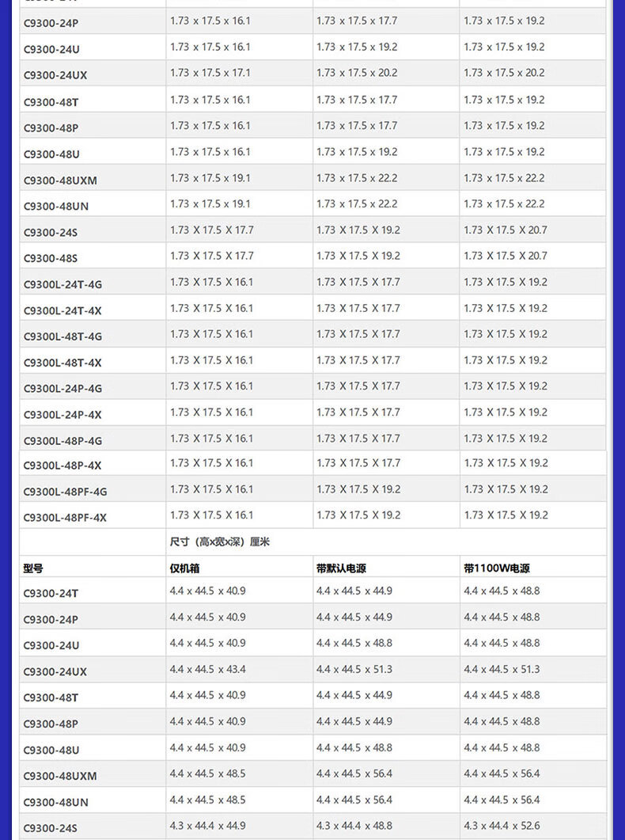This screenshot has width=625, height=840.
Task: Click 4.4 x 44.5 x 44.9 in C9300-24T row
Action: [354, 591]
